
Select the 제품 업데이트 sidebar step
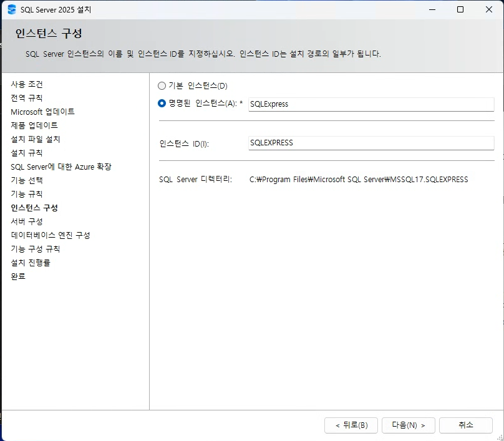click(x=34, y=125)
